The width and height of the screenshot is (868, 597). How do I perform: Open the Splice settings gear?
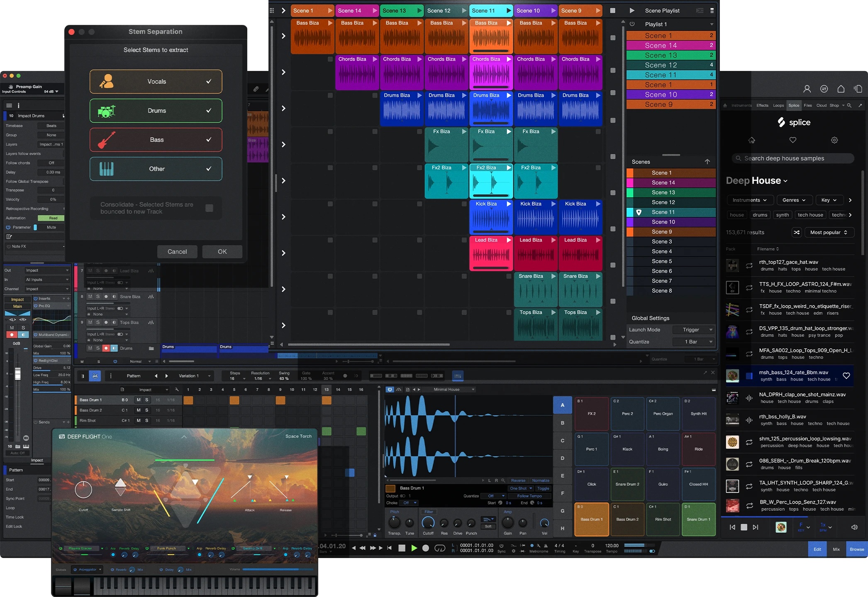[x=834, y=140]
